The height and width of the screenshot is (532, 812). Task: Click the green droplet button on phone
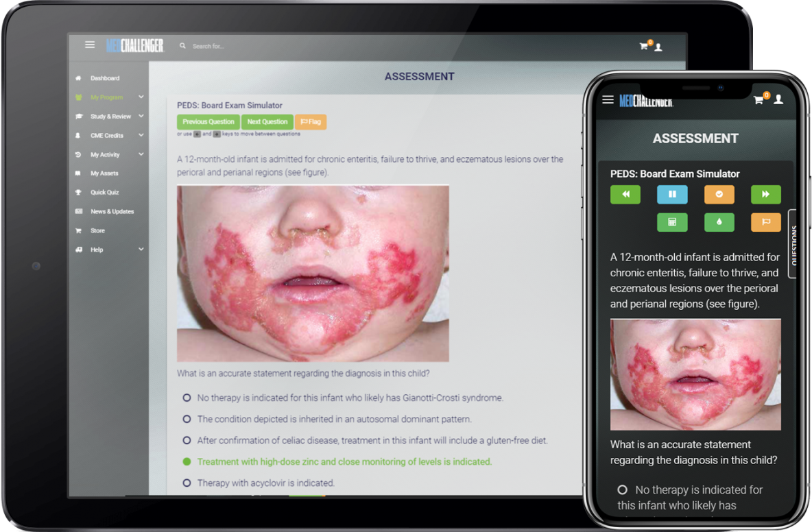click(719, 222)
